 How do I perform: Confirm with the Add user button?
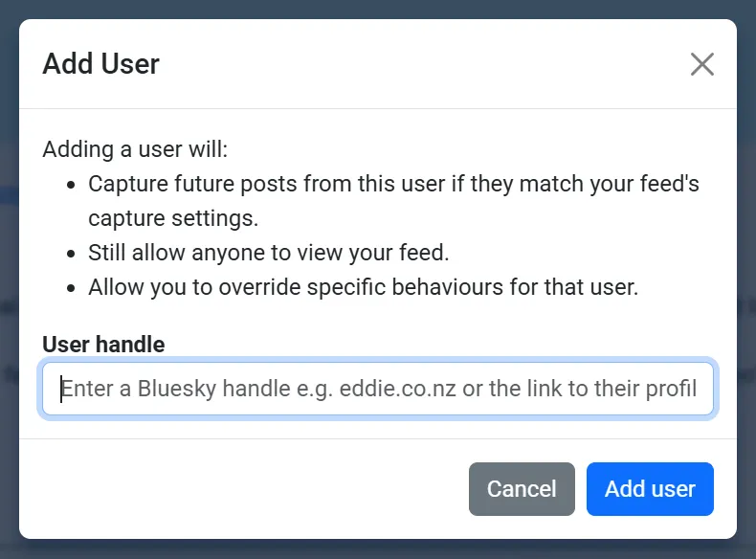coord(650,489)
